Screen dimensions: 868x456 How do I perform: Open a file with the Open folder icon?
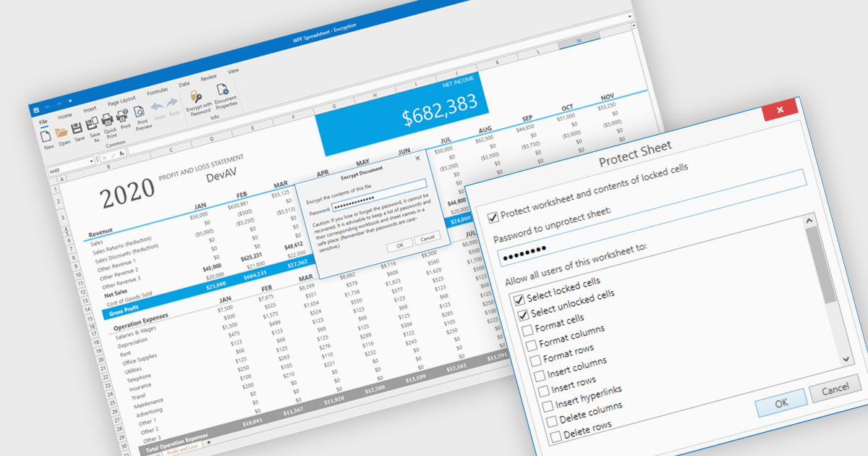61,132
